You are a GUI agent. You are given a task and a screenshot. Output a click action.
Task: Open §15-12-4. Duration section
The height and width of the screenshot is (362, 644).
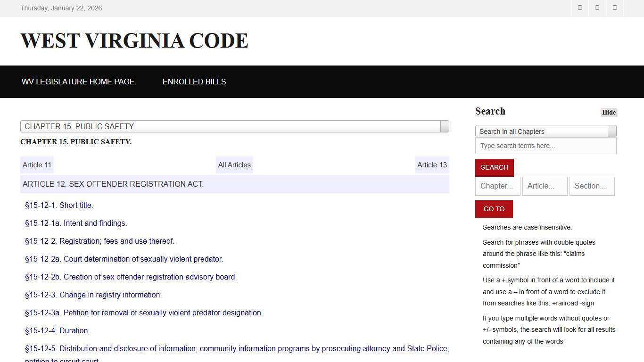coord(57,330)
